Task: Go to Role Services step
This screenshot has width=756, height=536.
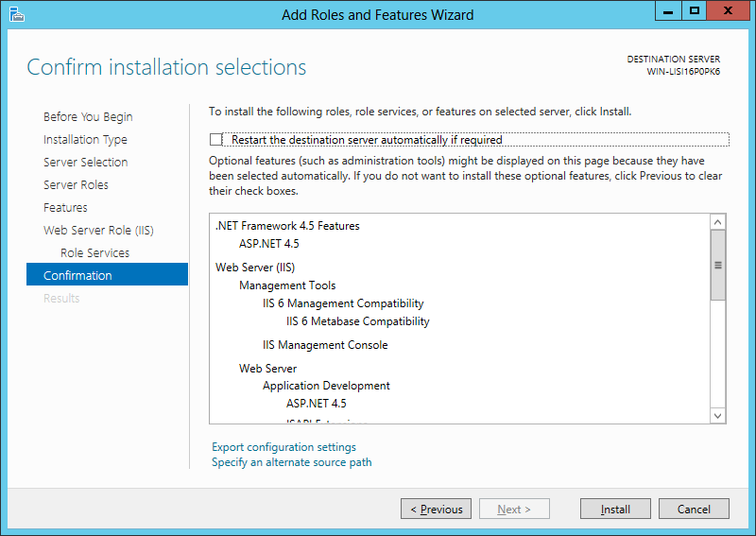Action: pyautogui.click(x=95, y=252)
